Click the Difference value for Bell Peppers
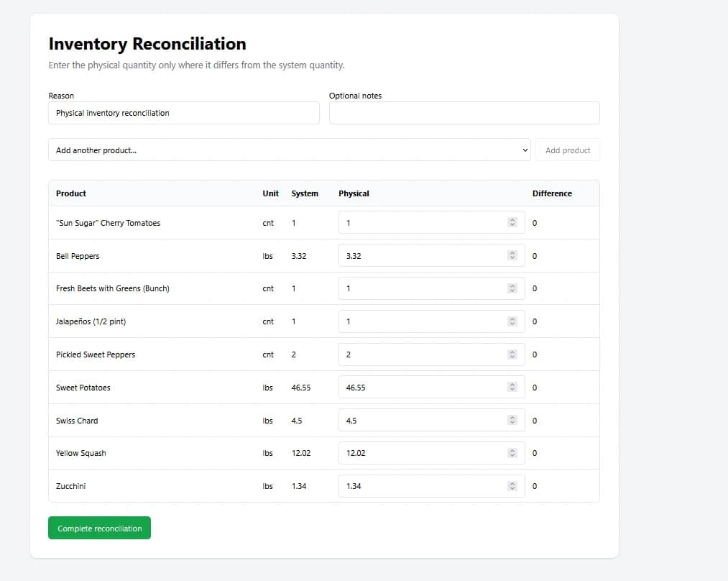The width and height of the screenshot is (728, 581). pyautogui.click(x=535, y=256)
